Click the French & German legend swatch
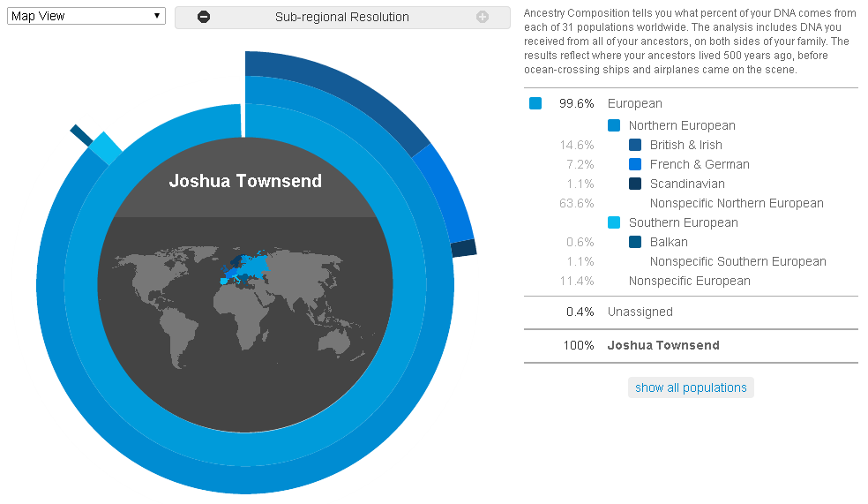868x504 pixels. tap(635, 164)
